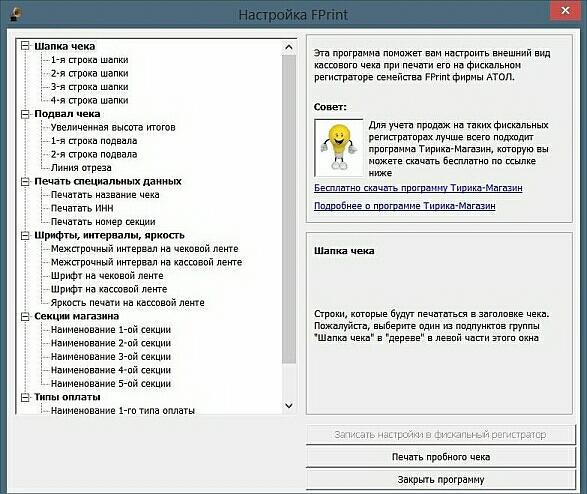Select 1-я строка подвала item
Screen dimensions: 587x494
[94, 141]
